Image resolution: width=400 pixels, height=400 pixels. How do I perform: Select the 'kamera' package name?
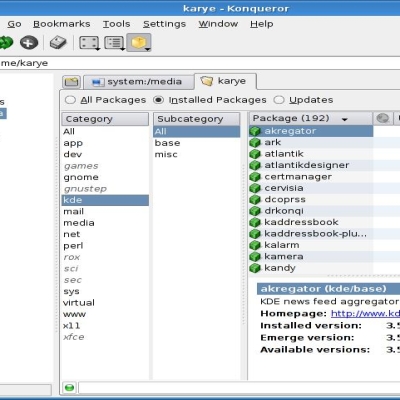(x=284, y=257)
